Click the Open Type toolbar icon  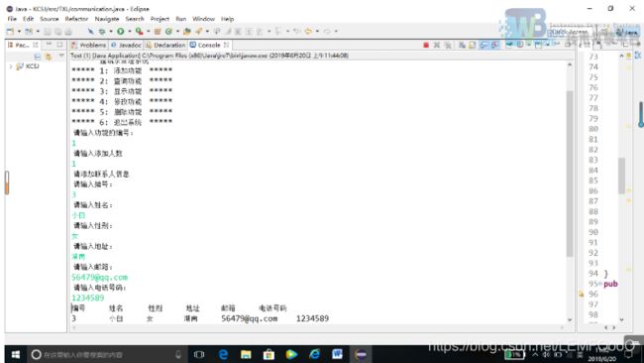pos(187,32)
